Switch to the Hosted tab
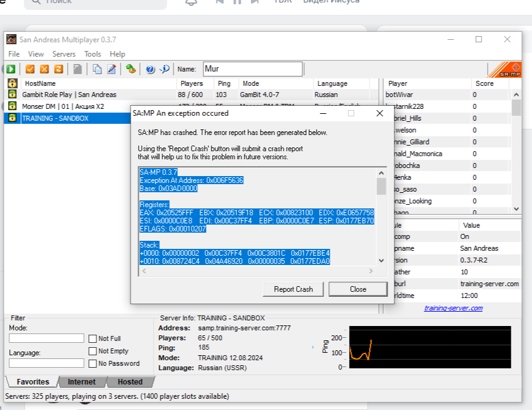 tap(129, 382)
